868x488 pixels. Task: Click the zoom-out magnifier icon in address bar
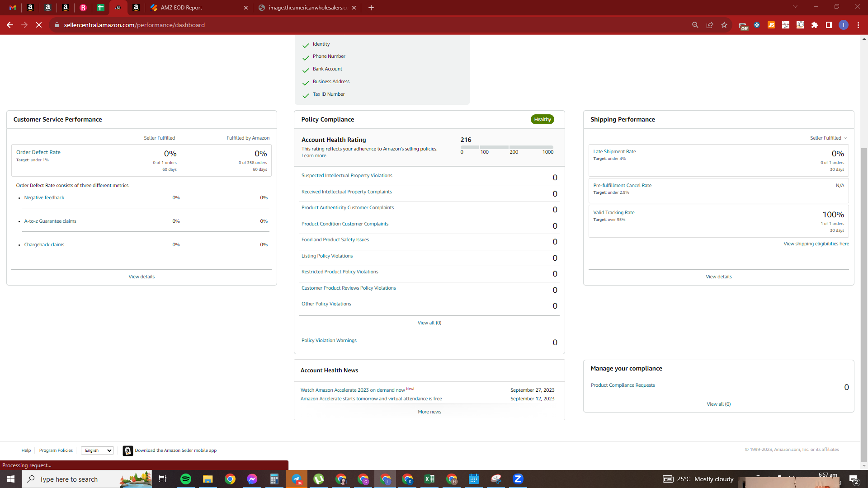[x=695, y=25]
